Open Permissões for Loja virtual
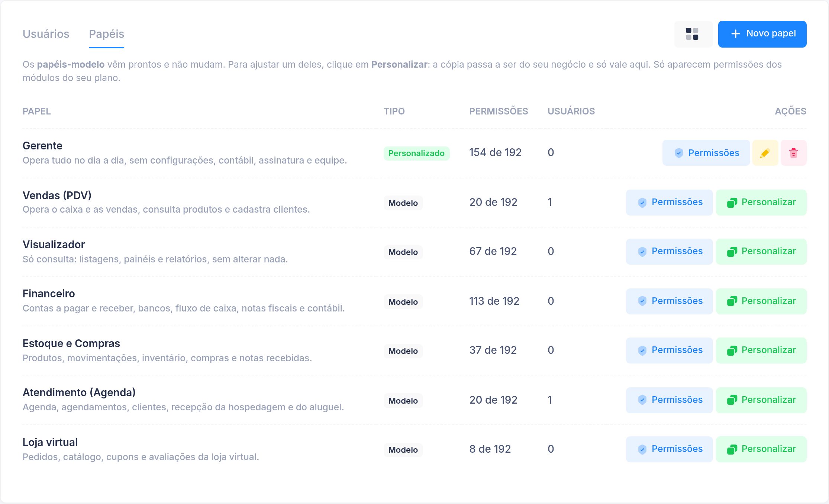Screen dimensions: 829x504 [x=669, y=449]
